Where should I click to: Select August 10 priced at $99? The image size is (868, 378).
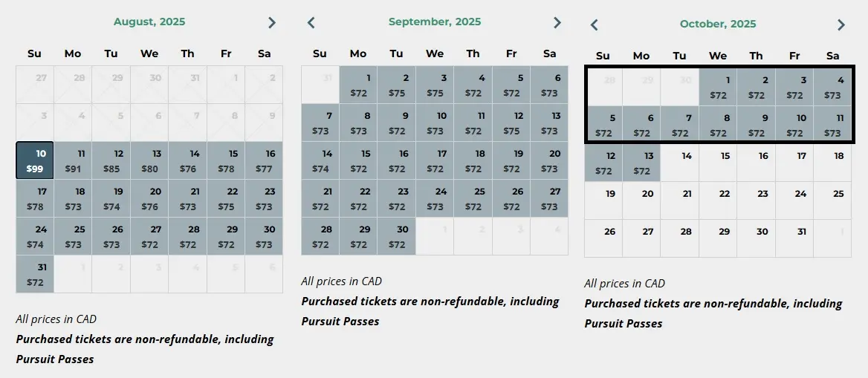pyautogui.click(x=35, y=160)
